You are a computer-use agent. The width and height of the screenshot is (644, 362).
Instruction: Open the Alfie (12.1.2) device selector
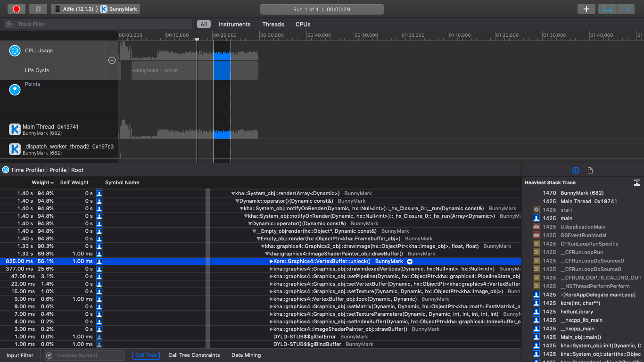(74, 9)
